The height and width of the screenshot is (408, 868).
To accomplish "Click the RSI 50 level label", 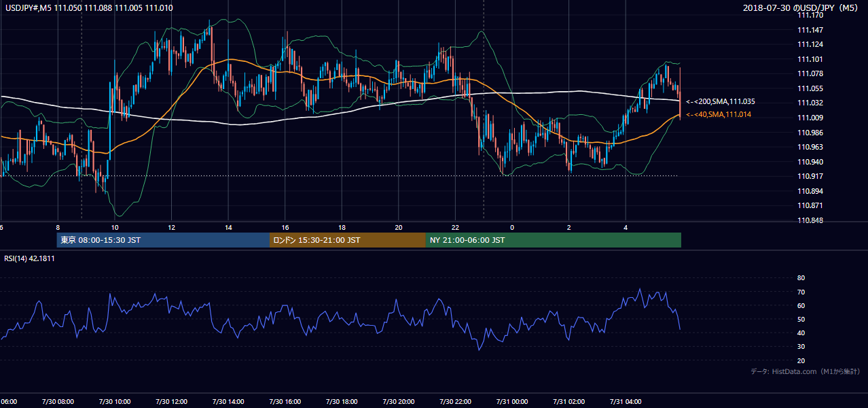I will point(801,319).
